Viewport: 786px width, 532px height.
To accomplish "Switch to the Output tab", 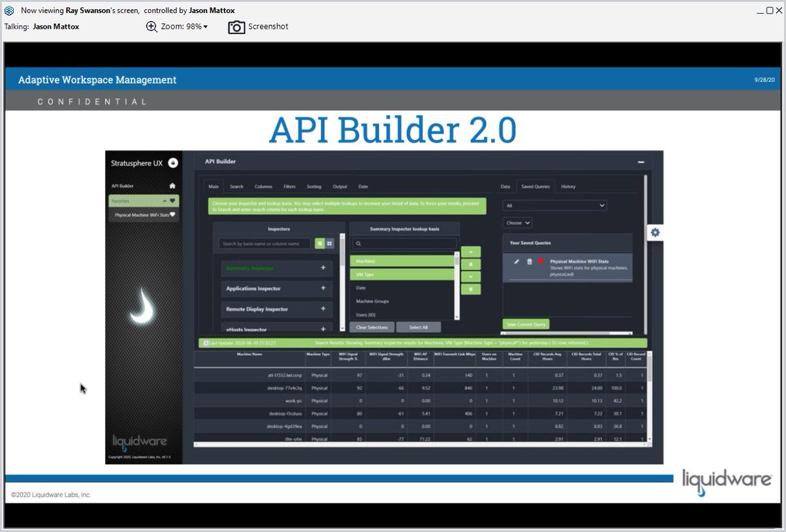I will tap(340, 187).
